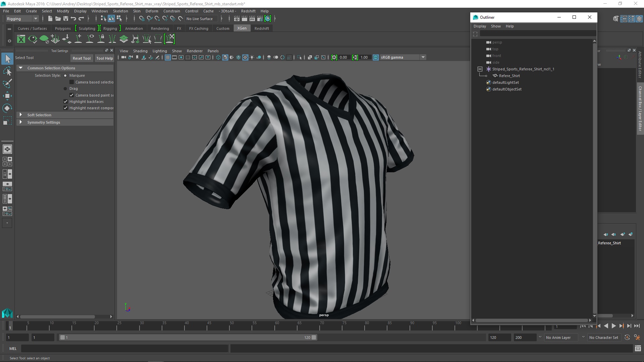Select the Move tool
The height and width of the screenshot is (362, 644).
(x=7, y=96)
